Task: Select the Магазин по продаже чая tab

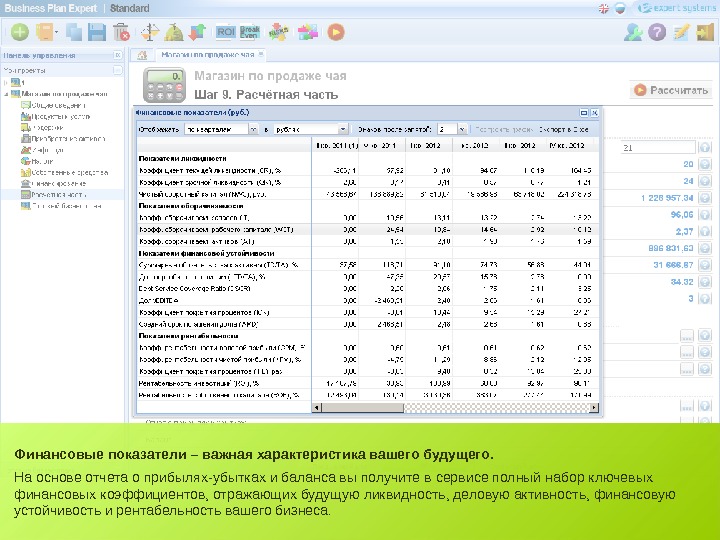Action: click(x=208, y=55)
